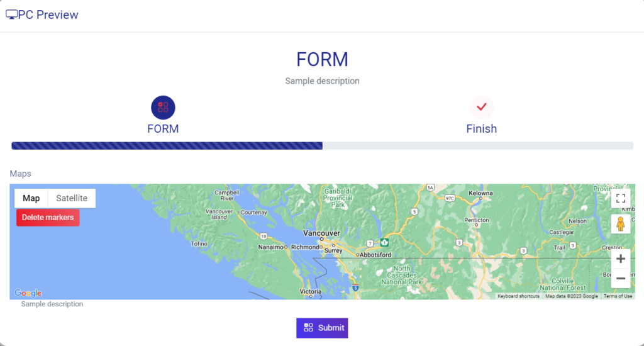Zoom in on the map
644x346 pixels.
pos(620,259)
